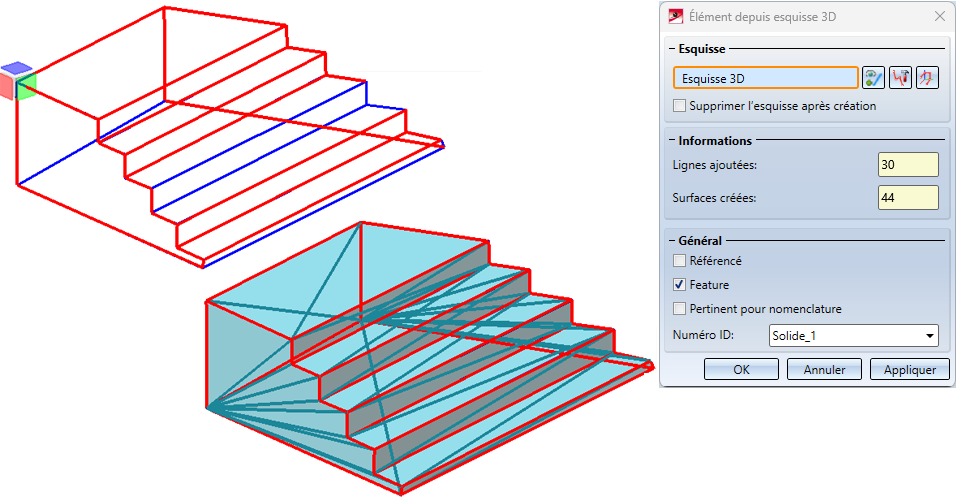This screenshot has height=503, width=959.
Task: Collapse the Général section
Action: click(672, 241)
